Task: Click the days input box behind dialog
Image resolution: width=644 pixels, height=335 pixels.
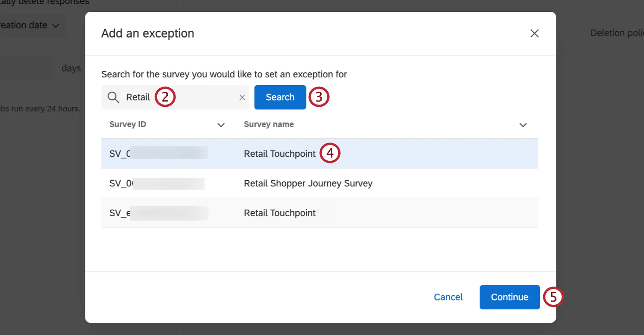Action: (27, 68)
